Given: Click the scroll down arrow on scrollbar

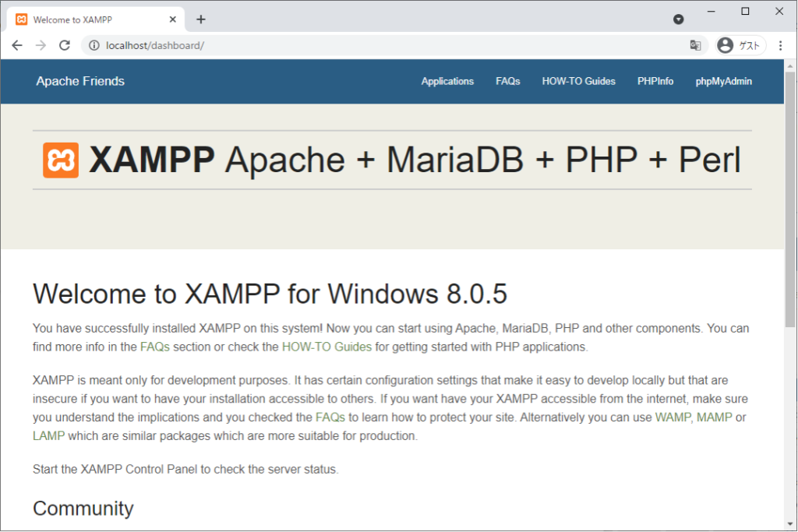Looking at the screenshot, I should pyautogui.click(x=790, y=523).
